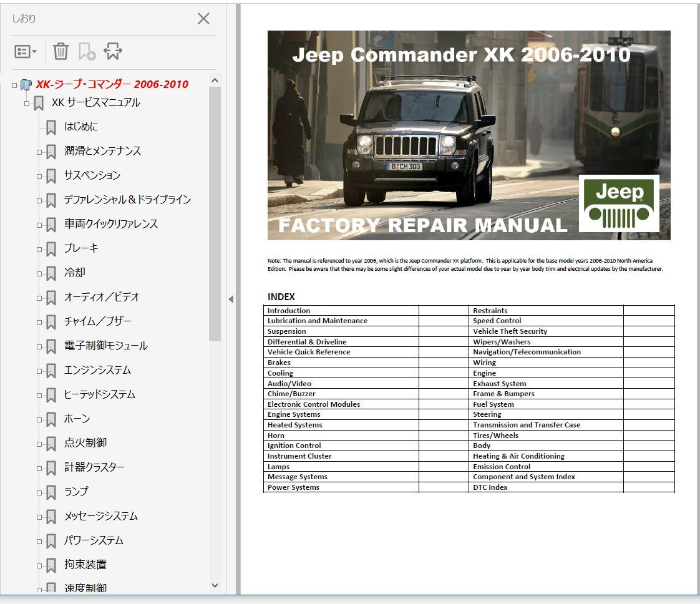Click the DTC Index entry

coord(490,487)
